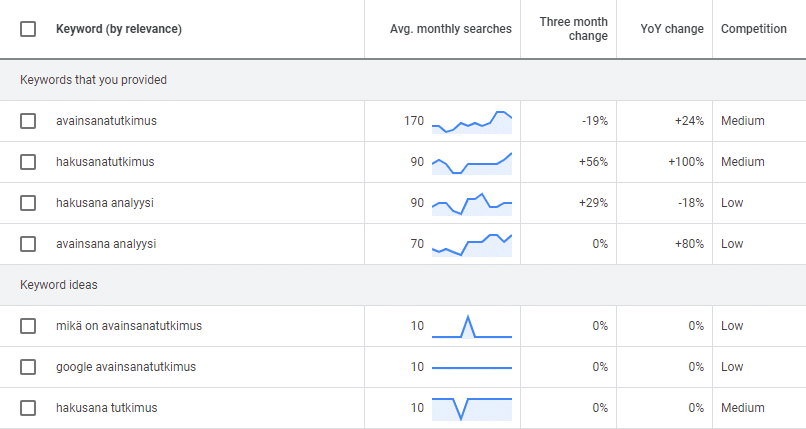Viewport: 806px width, 429px height.
Task: Click Keywords that you provided section label
Action: tap(94, 80)
